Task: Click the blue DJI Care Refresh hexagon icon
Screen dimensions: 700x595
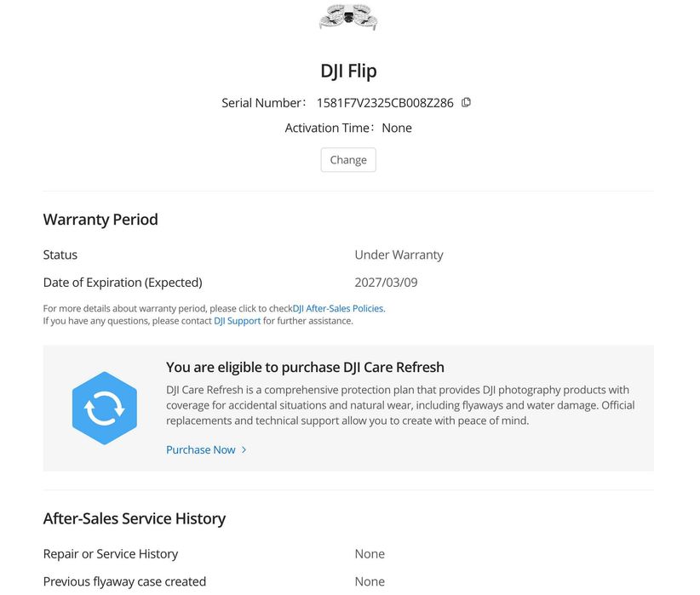Action: coord(105,409)
